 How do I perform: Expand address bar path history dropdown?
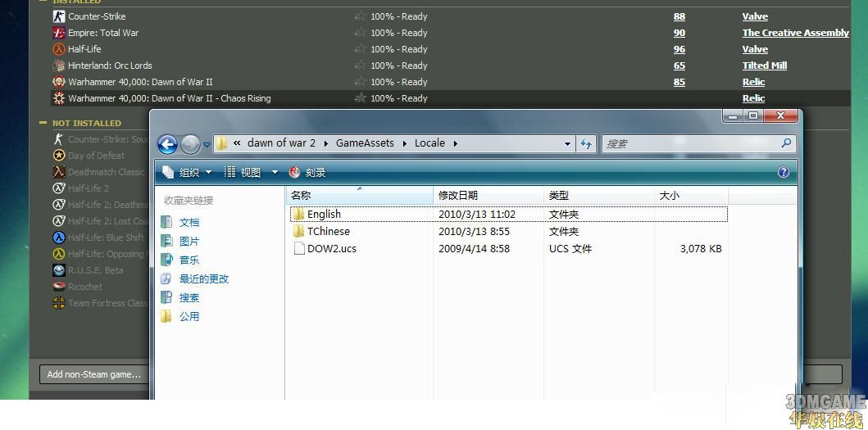[567, 144]
